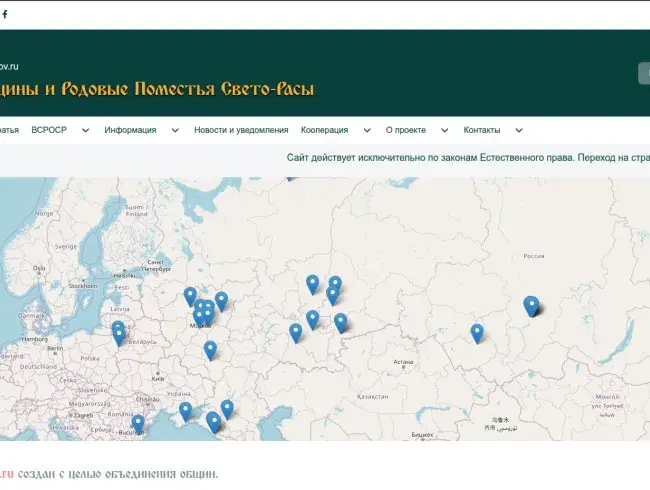Viewport: 650px width, 490px height.
Task: Click the gray button at header's right edge
Action: (644, 73)
